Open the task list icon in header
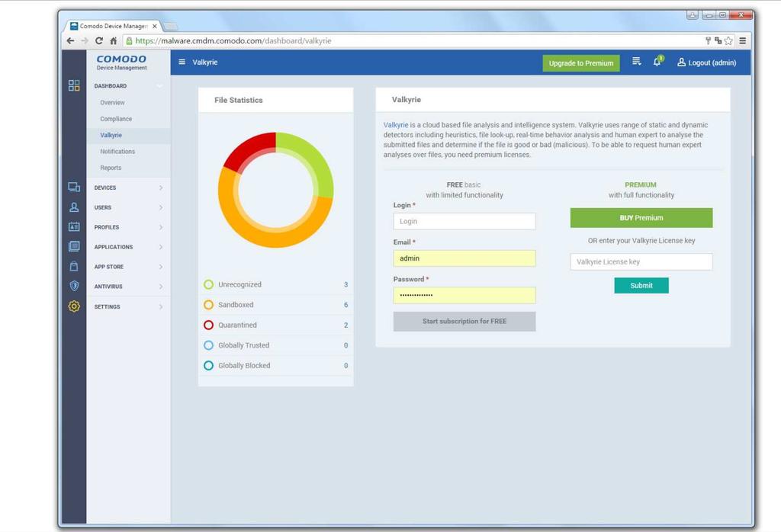The height and width of the screenshot is (532, 781). click(637, 61)
